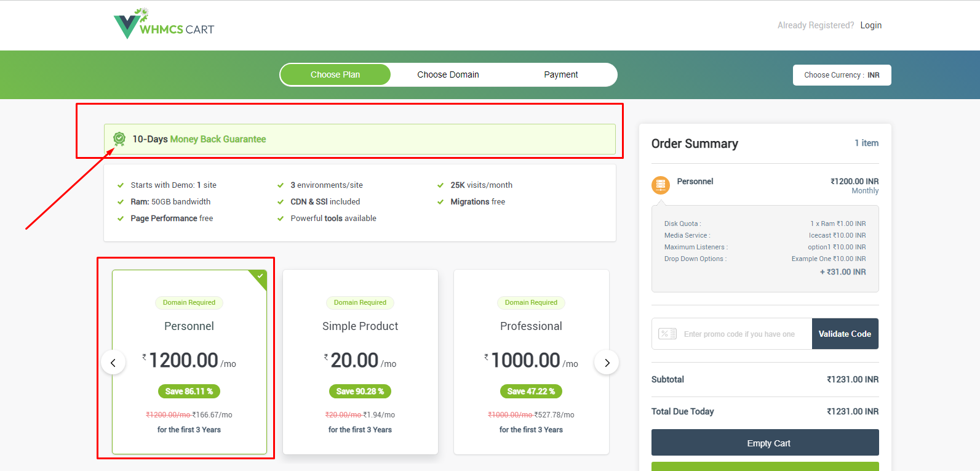
Task: Click the Login link
Action: coord(870,25)
